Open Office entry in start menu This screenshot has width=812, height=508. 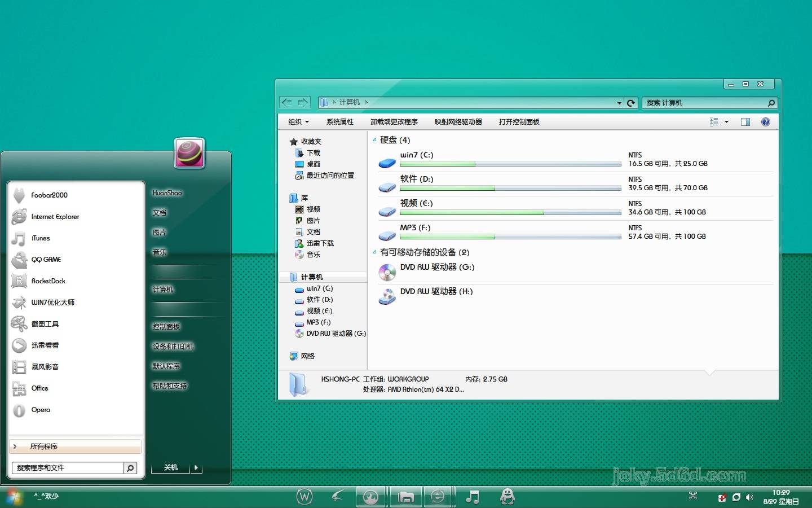[76, 388]
